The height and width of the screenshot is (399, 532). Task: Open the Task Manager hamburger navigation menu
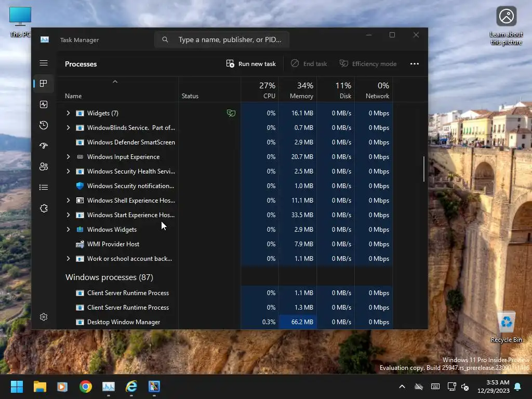point(44,63)
